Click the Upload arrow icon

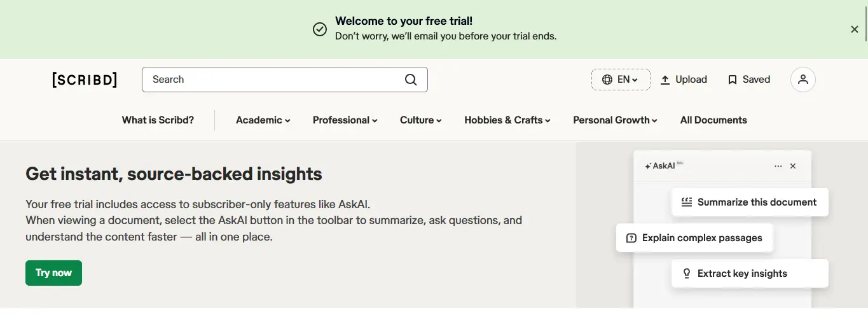[x=665, y=80]
